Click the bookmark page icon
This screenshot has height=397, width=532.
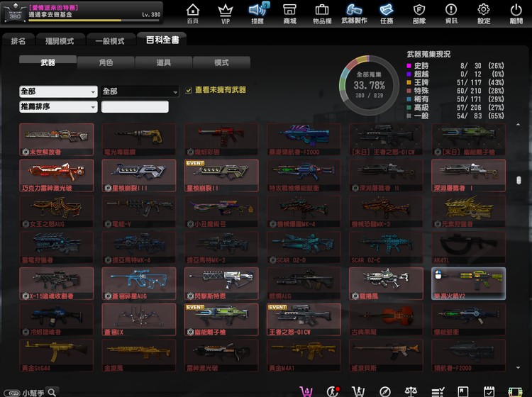463,392
